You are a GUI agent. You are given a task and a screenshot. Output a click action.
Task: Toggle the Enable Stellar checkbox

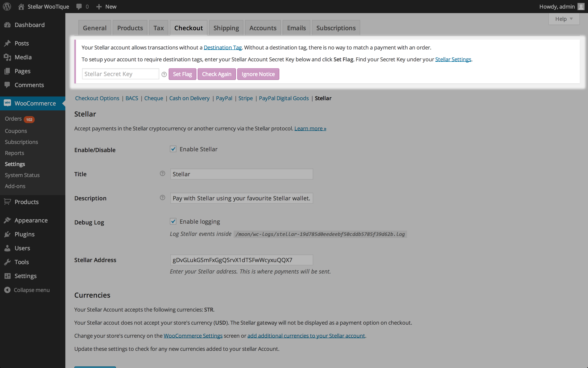[173, 149]
